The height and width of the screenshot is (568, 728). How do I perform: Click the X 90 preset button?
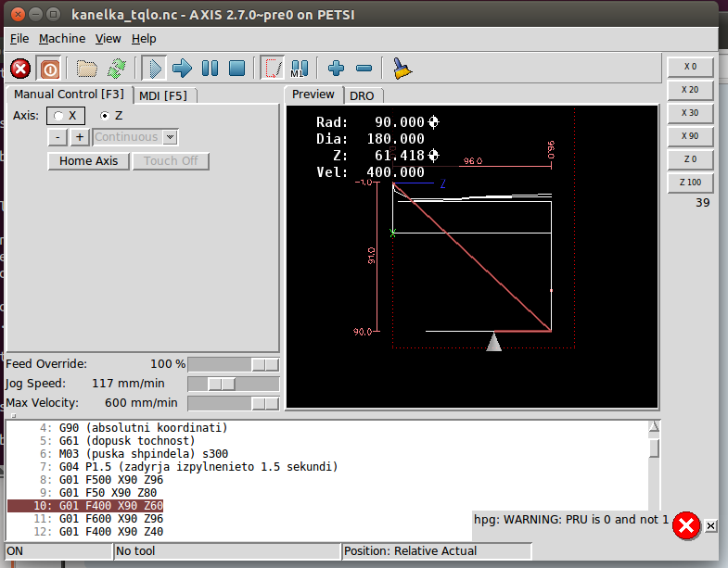(x=690, y=135)
